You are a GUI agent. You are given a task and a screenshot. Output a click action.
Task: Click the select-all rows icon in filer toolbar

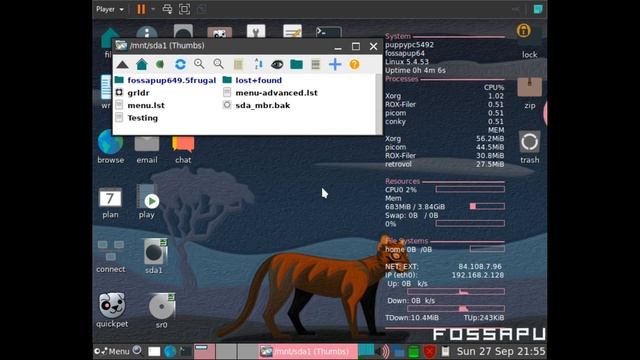pos(316,64)
